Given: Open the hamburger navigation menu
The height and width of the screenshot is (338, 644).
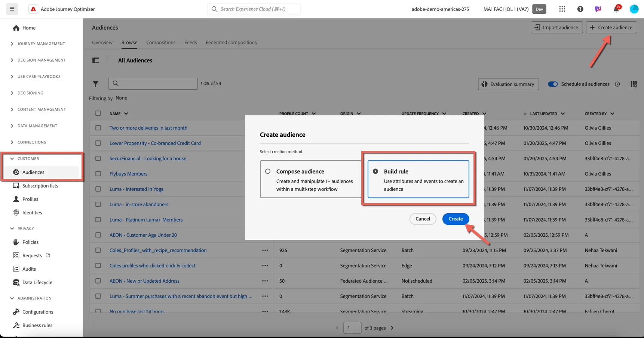Looking at the screenshot, I should 12,9.
